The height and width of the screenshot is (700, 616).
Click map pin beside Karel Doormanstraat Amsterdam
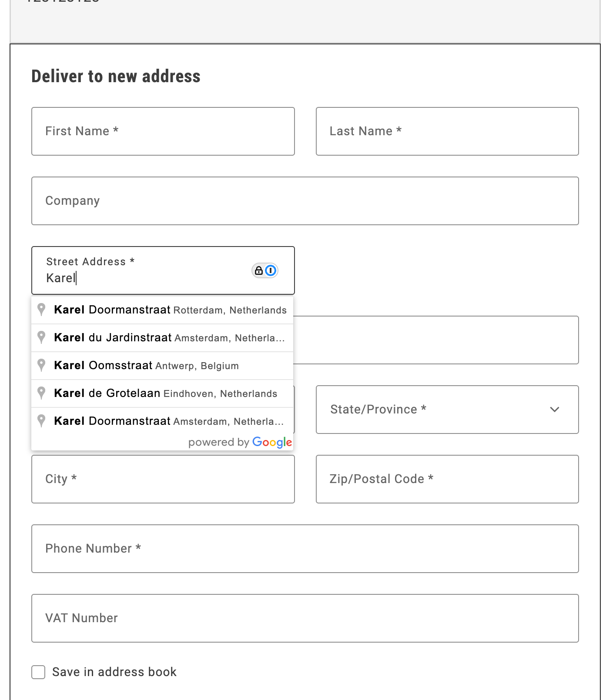click(x=41, y=421)
